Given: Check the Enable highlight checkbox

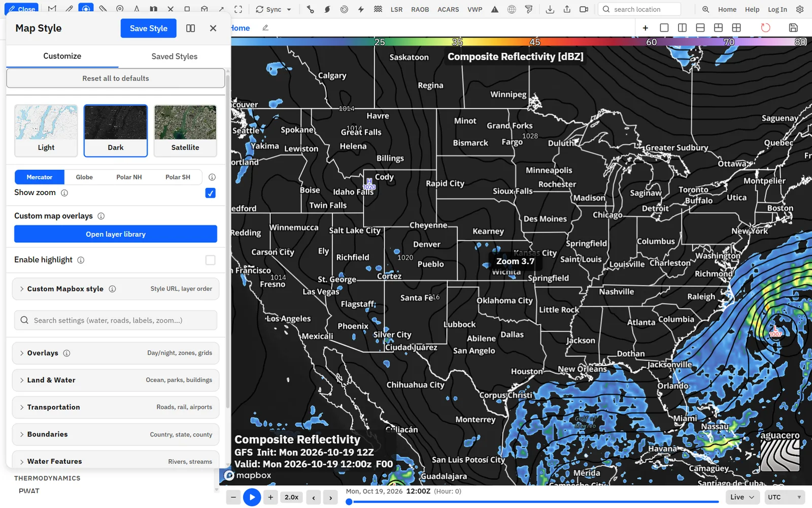Looking at the screenshot, I should [x=210, y=260].
